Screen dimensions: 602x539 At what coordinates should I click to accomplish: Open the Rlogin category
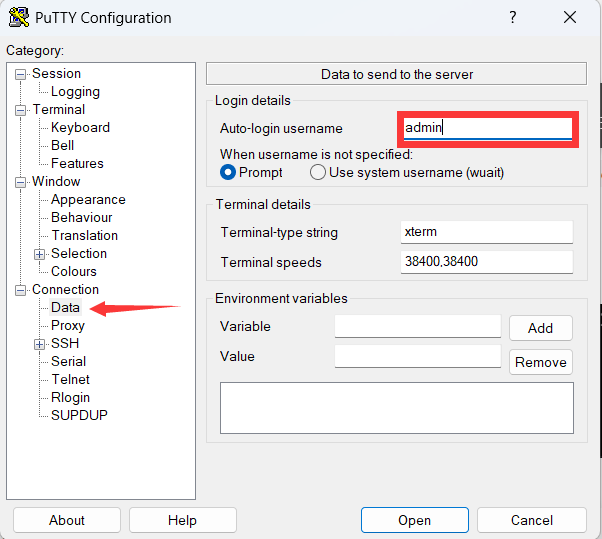(x=70, y=397)
